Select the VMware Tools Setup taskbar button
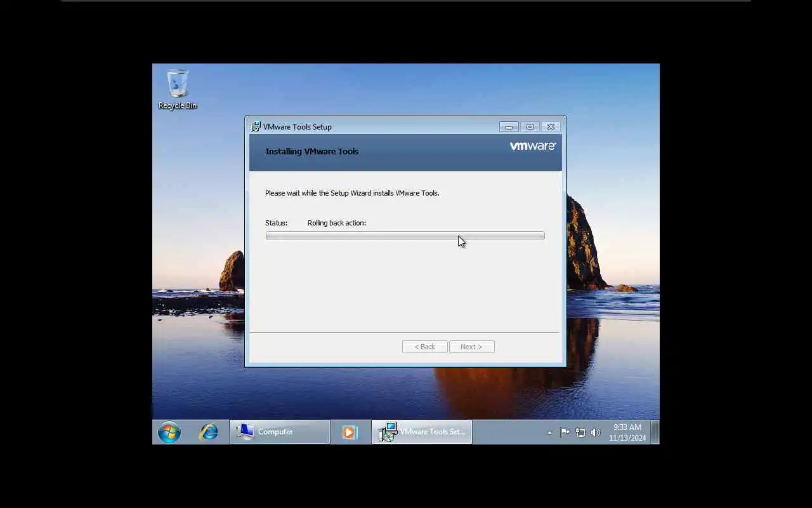 [422, 432]
